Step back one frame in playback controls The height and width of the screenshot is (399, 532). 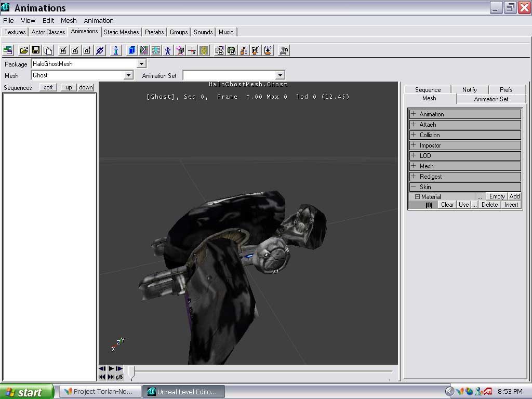point(102,368)
